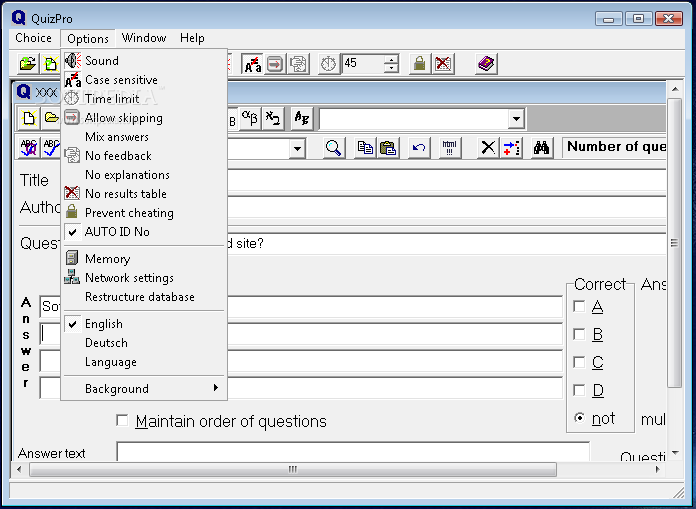
Task: Click the ABC spell check icon with blue checkmark
Action: (x=51, y=147)
